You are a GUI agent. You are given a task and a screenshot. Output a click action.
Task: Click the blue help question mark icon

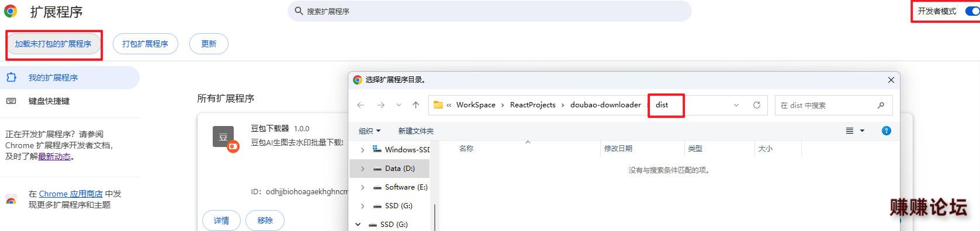886,131
